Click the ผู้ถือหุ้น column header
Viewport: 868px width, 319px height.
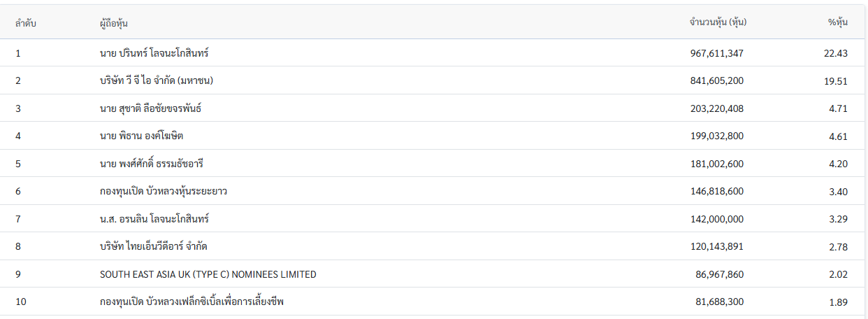coord(114,23)
